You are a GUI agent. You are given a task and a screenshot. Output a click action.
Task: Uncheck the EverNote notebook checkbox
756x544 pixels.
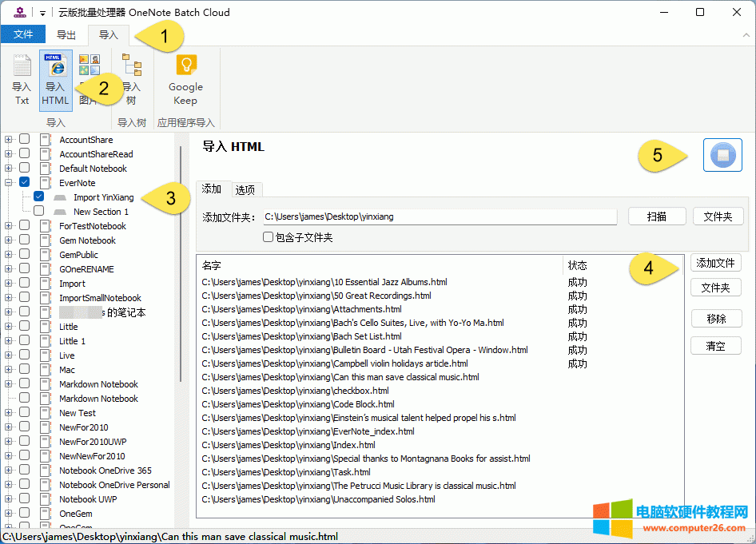[x=24, y=182]
